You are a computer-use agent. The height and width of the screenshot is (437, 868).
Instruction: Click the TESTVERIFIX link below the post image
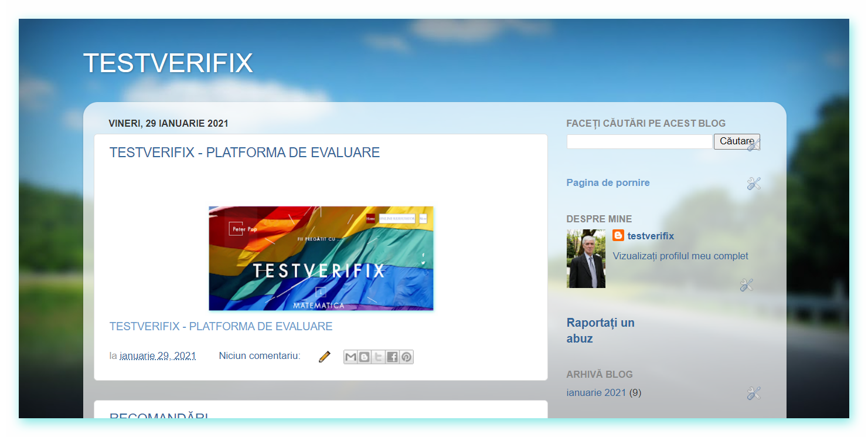(x=221, y=326)
